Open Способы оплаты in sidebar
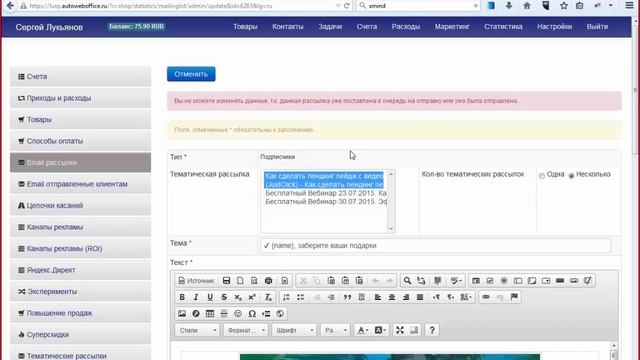 click(x=80, y=141)
